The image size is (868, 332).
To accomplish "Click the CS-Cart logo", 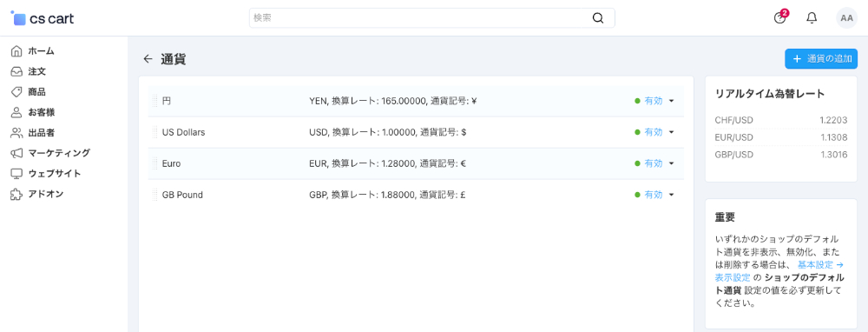I will click(x=42, y=18).
